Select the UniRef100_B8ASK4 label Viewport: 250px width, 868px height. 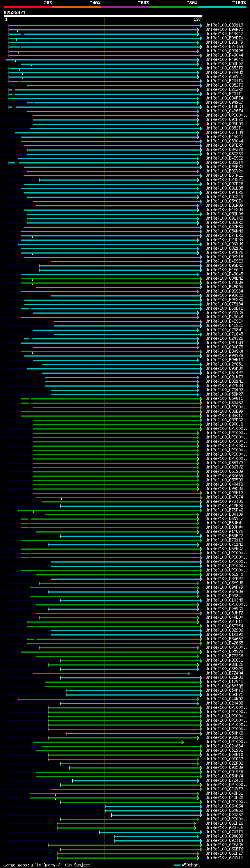point(224,351)
